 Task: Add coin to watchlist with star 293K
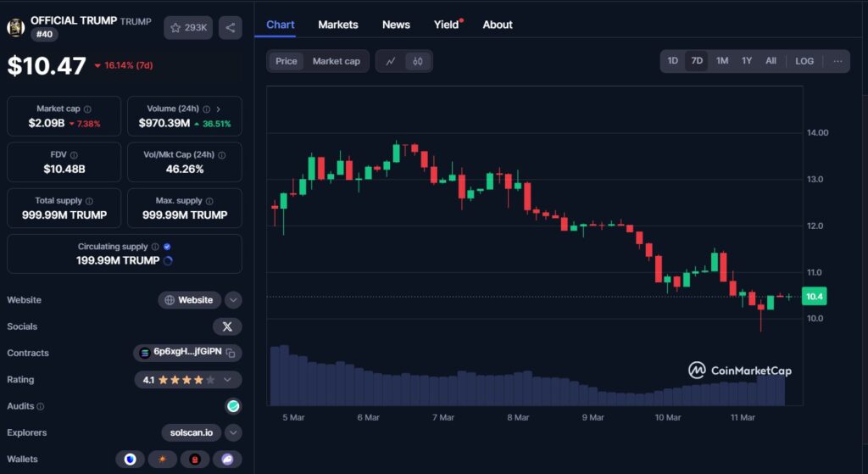coord(188,28)
